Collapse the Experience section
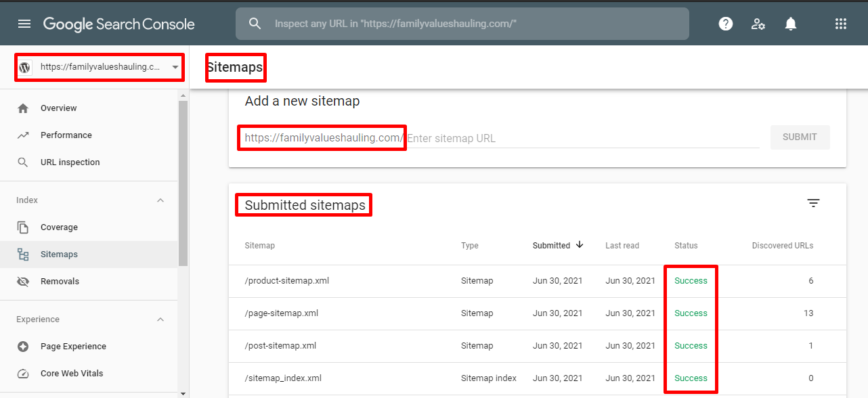Screen dimensions: 868x398 pyautogui.click(x=160, y=319)
